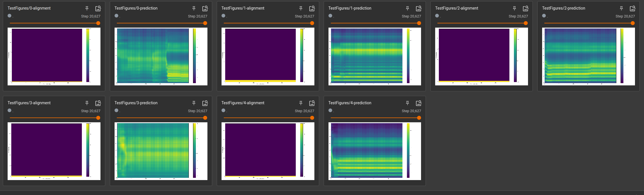Click step slider handle of TestFigures/2-prediction
This screenshot has height=195, width=644.
[x=633, y=23]
